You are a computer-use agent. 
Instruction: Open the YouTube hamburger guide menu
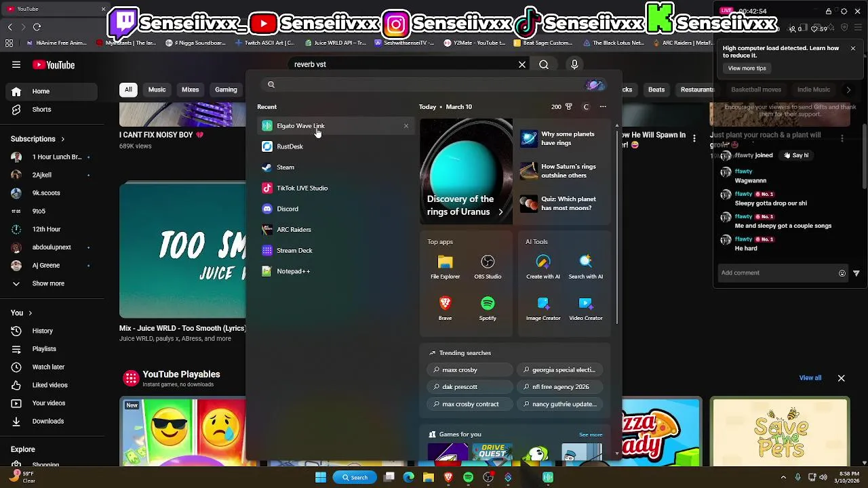(x=16, y=65)
